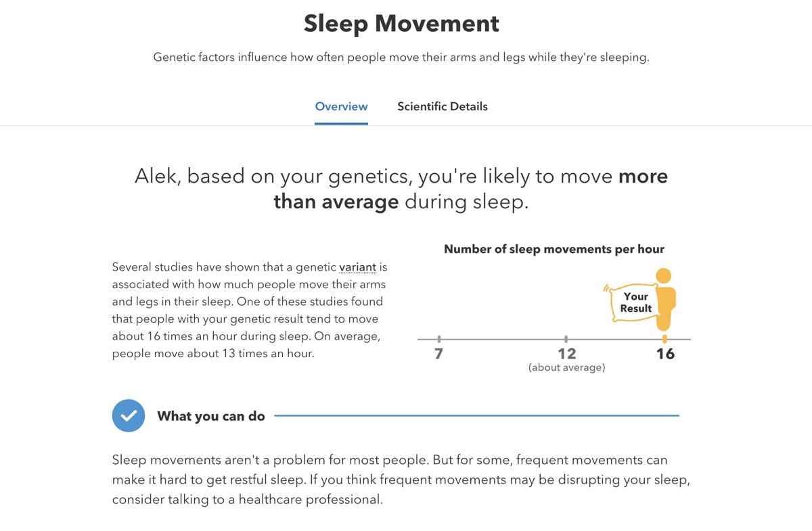Select the tick mark above the number 12
Viewport: 812px width, 531px height.
point(567,336)
